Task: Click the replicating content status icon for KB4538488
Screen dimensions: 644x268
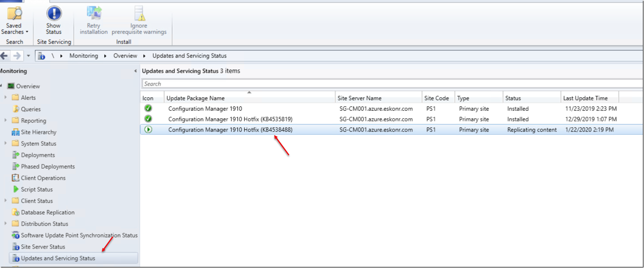Action: (x=148, y=129)
